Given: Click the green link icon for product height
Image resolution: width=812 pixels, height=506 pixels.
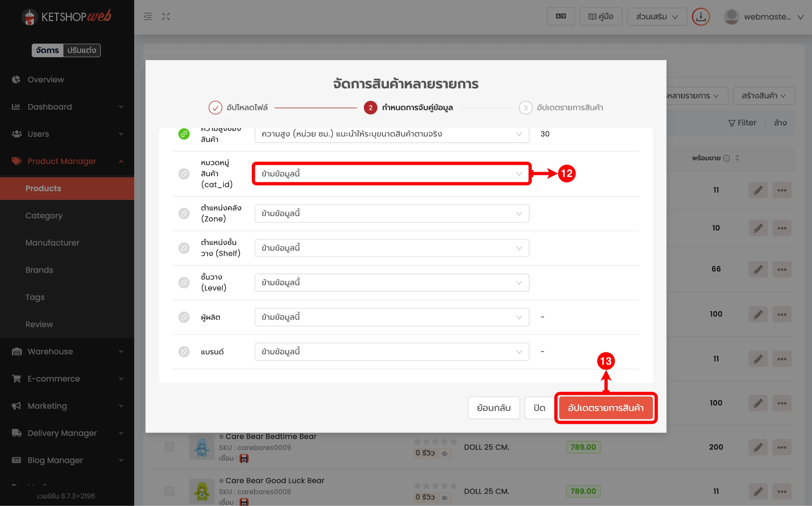Looking at the screenshot, I should pyautogui.click(x=184, y=134).
